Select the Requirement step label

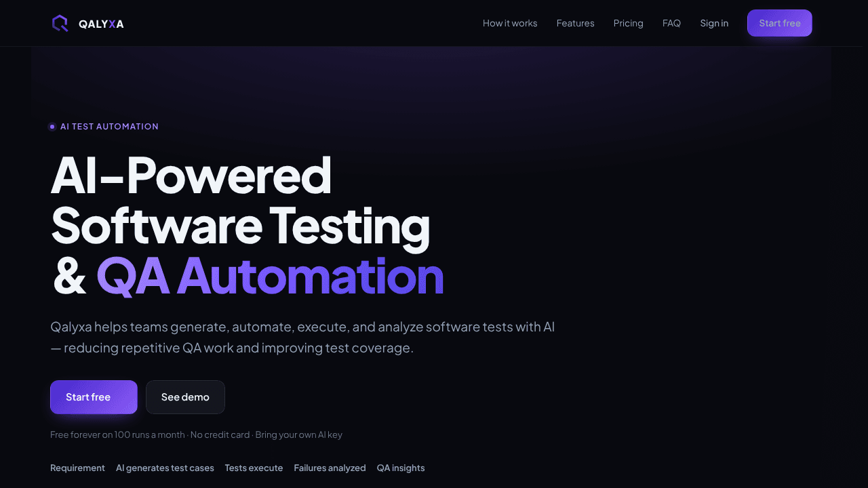click(x=77, y=468)
